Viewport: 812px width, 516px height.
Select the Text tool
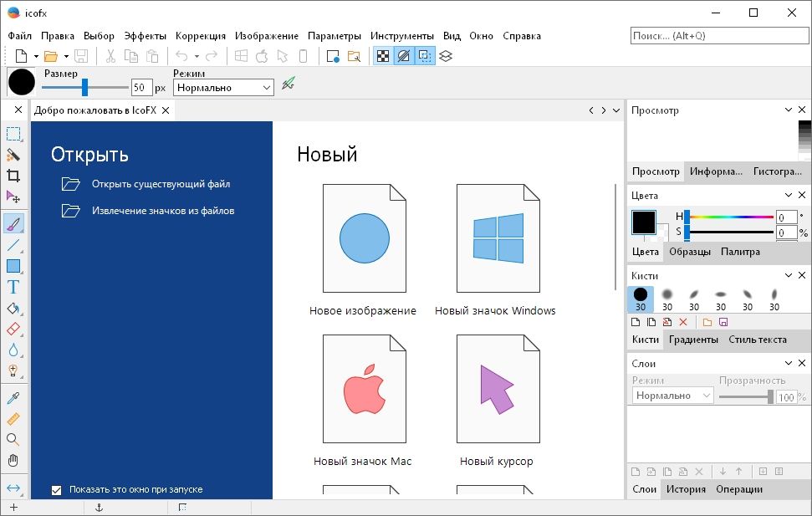tap(13, 287)
